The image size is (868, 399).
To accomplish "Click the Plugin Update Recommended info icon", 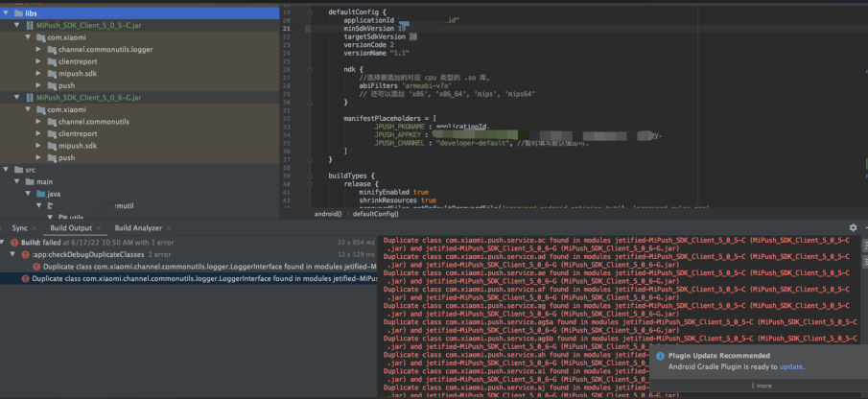I will 660,357.
